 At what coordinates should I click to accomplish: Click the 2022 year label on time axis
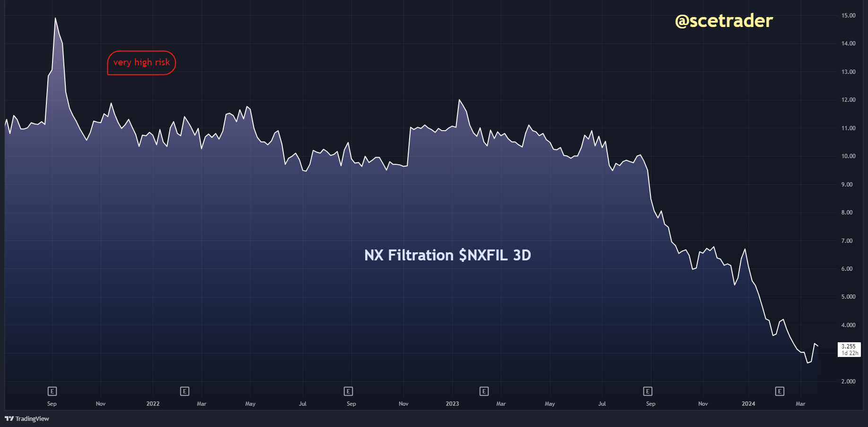pos(153,404)
